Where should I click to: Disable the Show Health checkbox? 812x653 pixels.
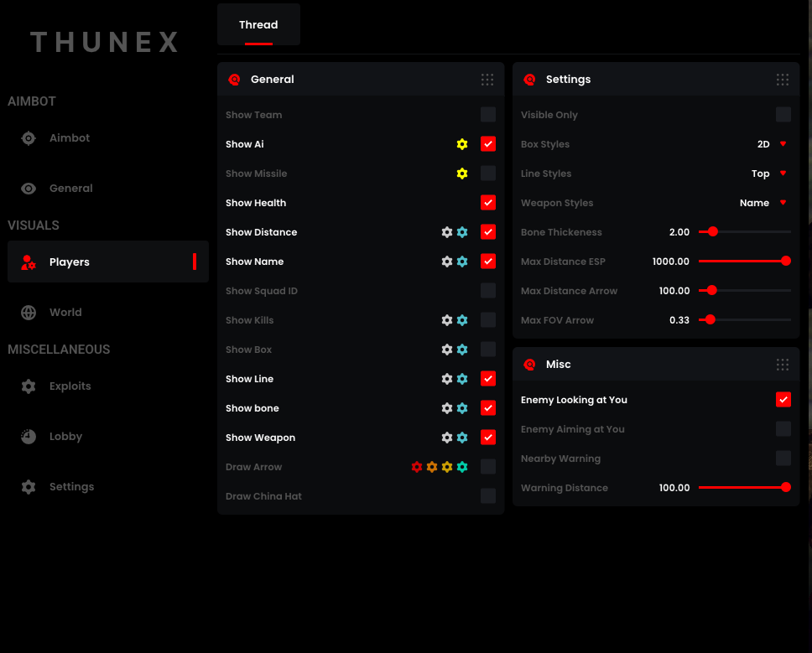[x=487, y=202]
